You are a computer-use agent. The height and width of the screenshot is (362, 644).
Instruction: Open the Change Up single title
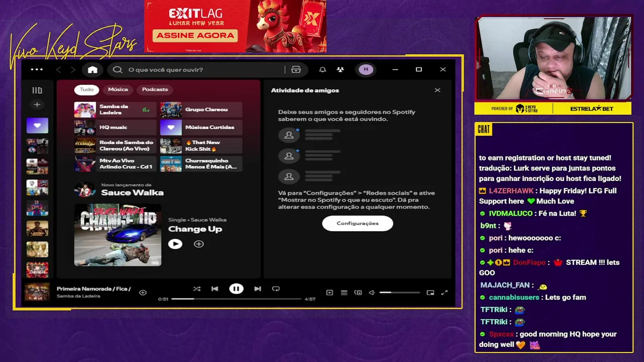pyautogui.click(x=195, y=229)
